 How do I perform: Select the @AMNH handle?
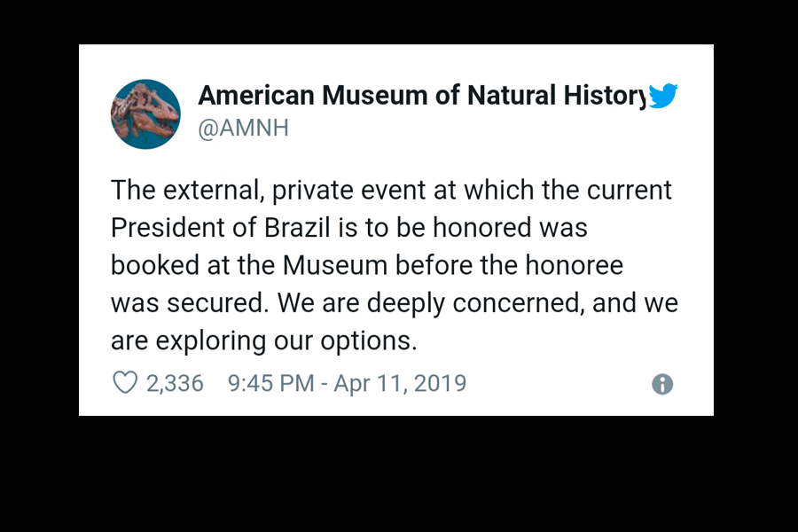click(243, 128)
